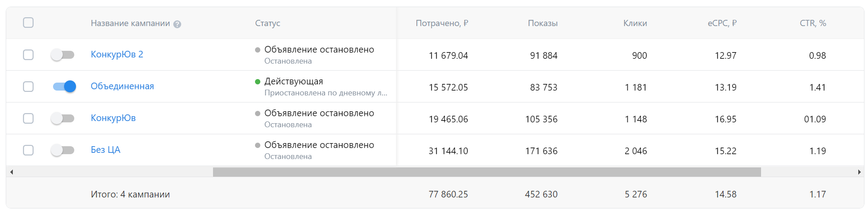Disable the Объединенная campaign switch
Viewport: 868px width, 216px height.
(x=64, y=87)
